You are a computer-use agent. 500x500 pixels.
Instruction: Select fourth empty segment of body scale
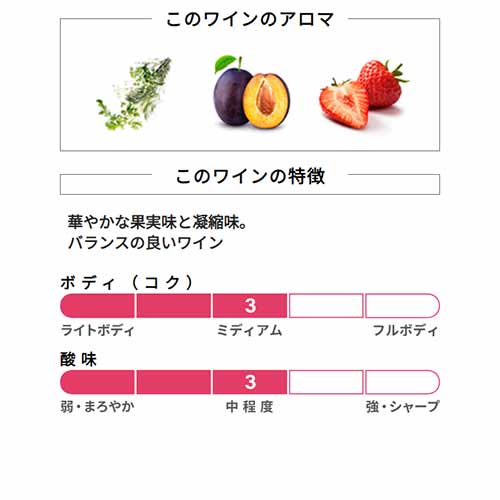[326, 306]
